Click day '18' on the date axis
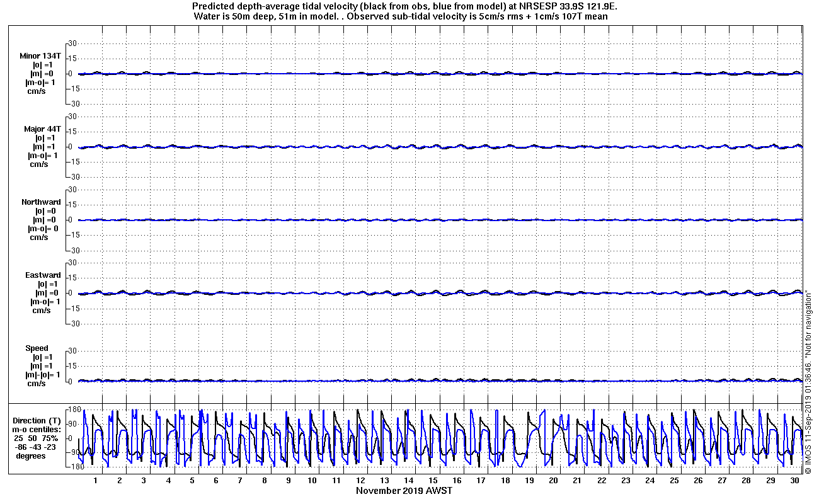This screenshot has width=819, height=504. 505,481
